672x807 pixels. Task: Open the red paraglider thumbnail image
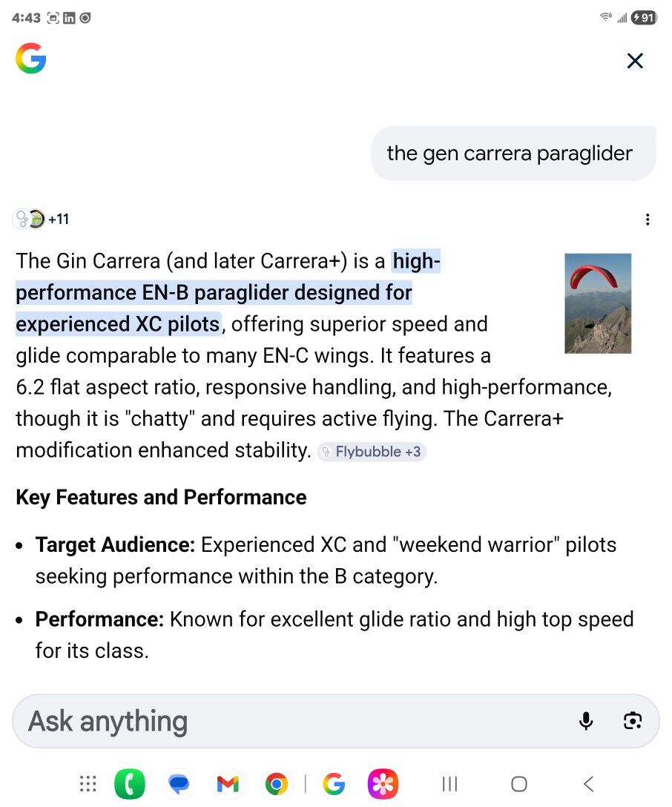click(598, 303)
